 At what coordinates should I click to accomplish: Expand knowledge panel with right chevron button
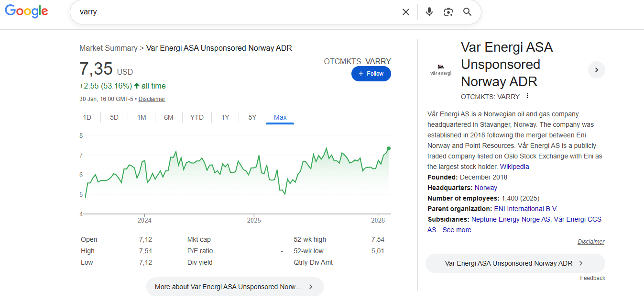(x=596, y=70)
